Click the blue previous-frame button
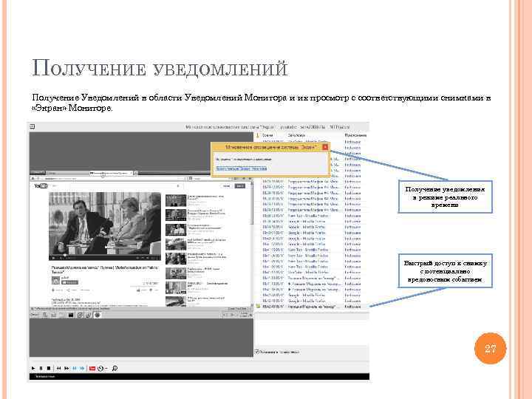This screenshot has width=532, height=399. click(75, 368)
